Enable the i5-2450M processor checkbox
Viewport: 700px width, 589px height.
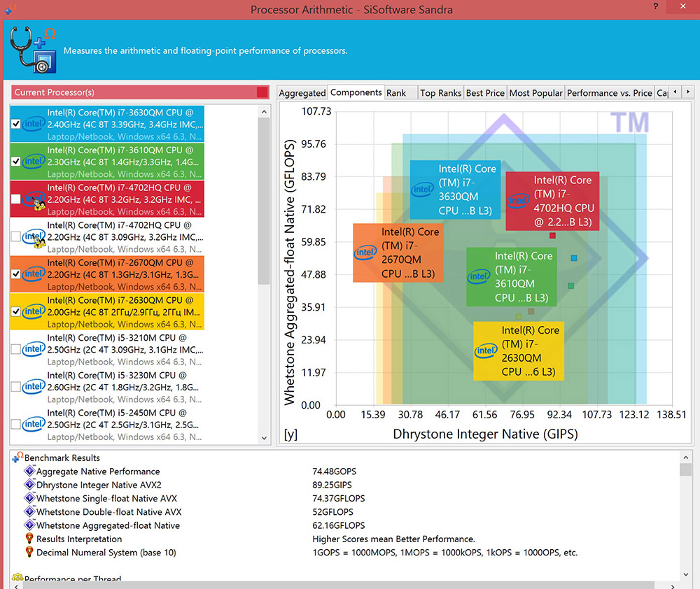click(15, 424)
